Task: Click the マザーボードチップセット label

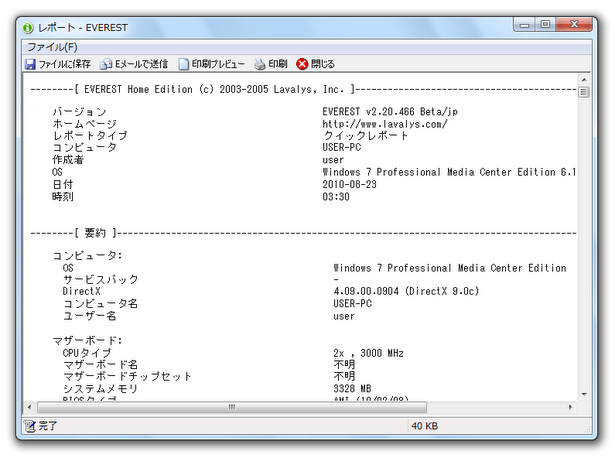Action: click(127, 377)
